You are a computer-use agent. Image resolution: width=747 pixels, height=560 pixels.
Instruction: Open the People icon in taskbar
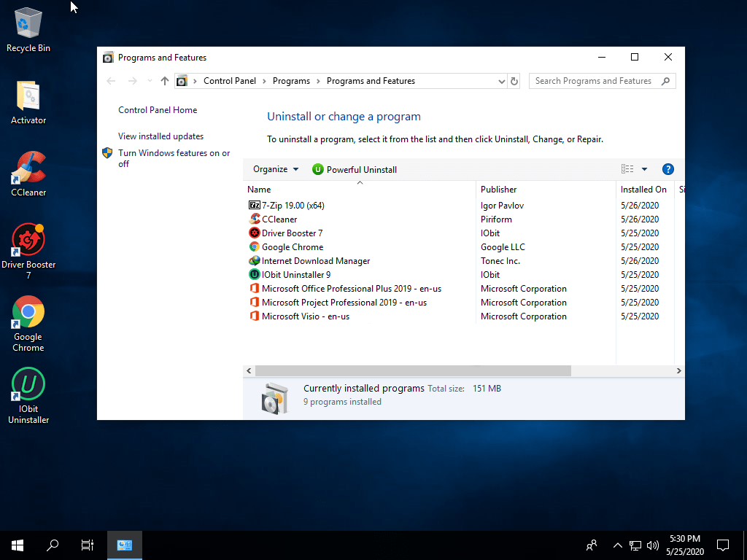point(592,545)
